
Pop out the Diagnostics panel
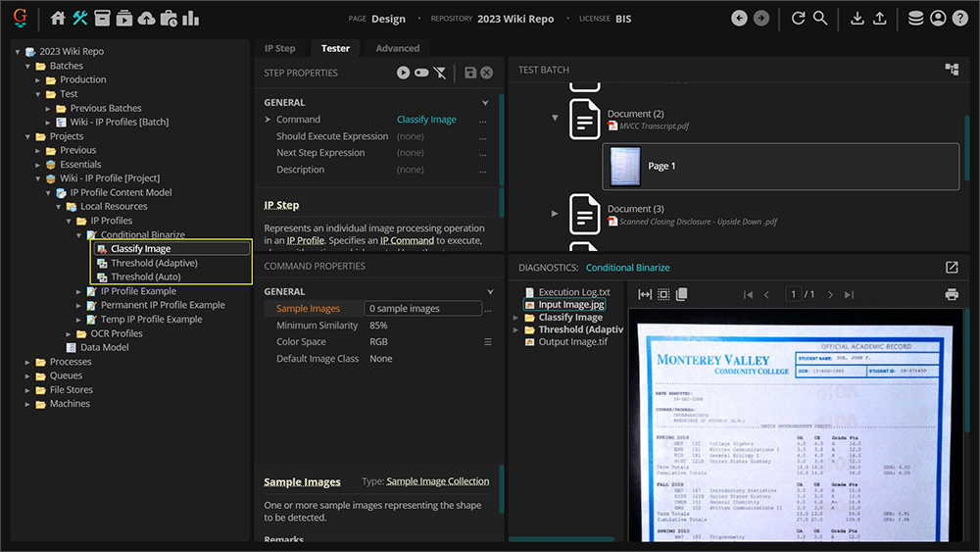coord(952,268)
